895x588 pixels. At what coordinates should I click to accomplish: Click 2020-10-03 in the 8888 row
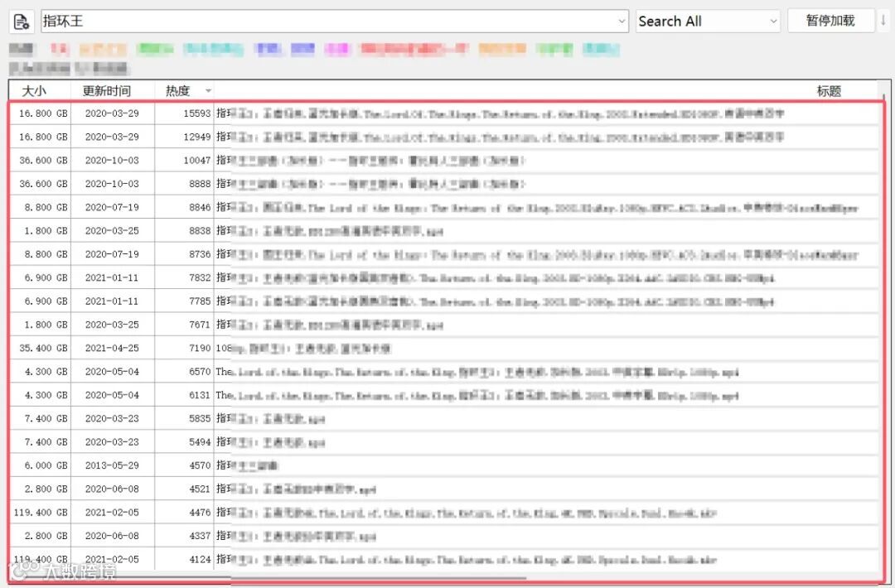tap(112, 184)
